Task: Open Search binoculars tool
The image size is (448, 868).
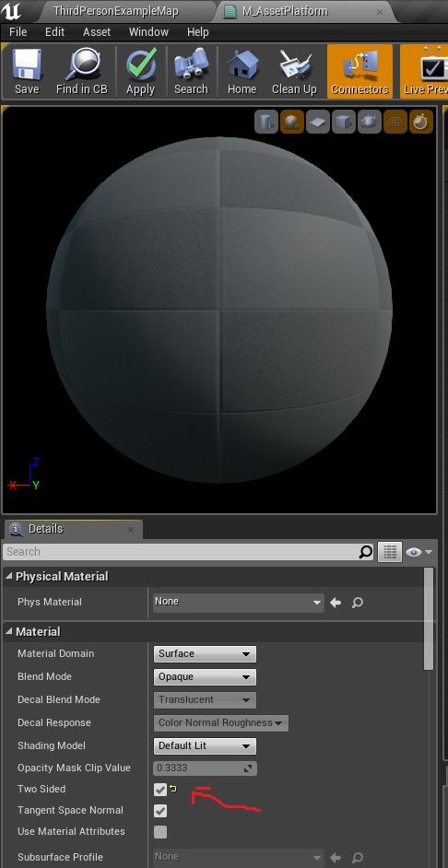Action: [191, 72]
